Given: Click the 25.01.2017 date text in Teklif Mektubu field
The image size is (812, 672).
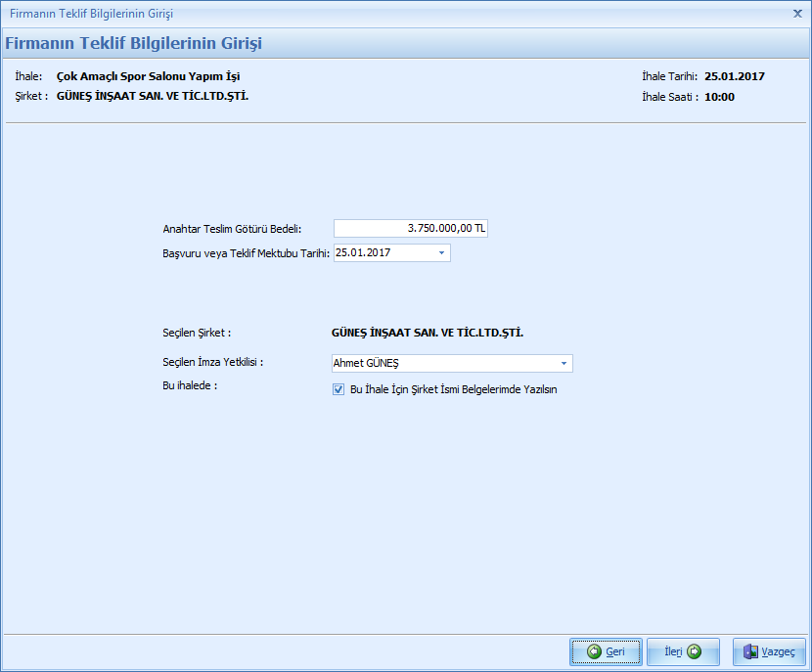Looking at the screenshot, I should pos(363,252).
